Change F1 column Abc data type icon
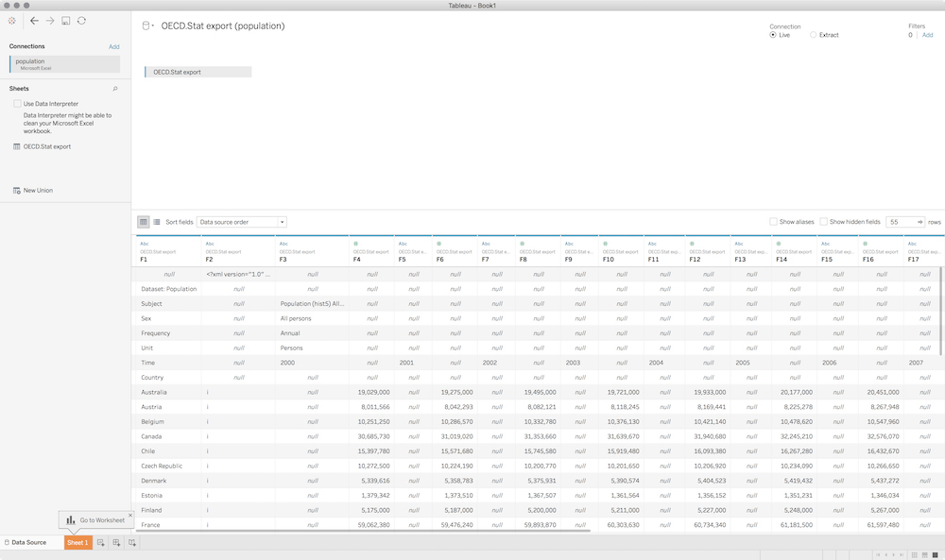Image resolution: width=945 pixels, height=560 pixels. (144, 244)
